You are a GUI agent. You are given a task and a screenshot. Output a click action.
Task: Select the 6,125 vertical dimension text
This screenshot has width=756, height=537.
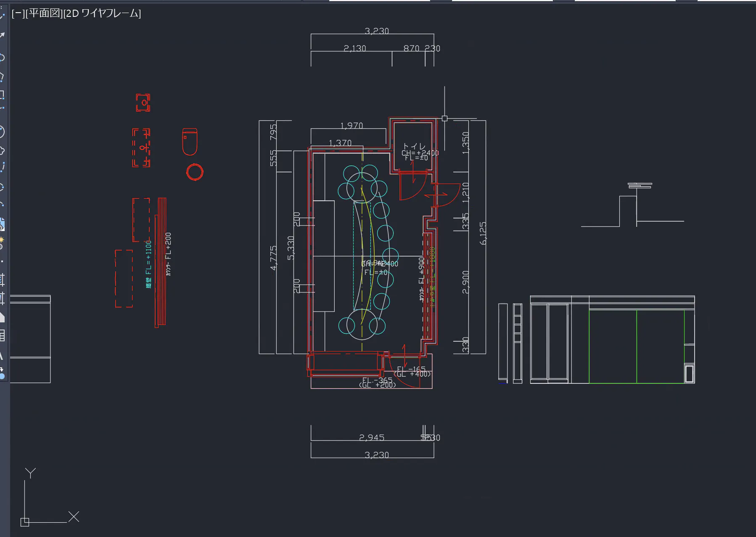pos(483,233)
